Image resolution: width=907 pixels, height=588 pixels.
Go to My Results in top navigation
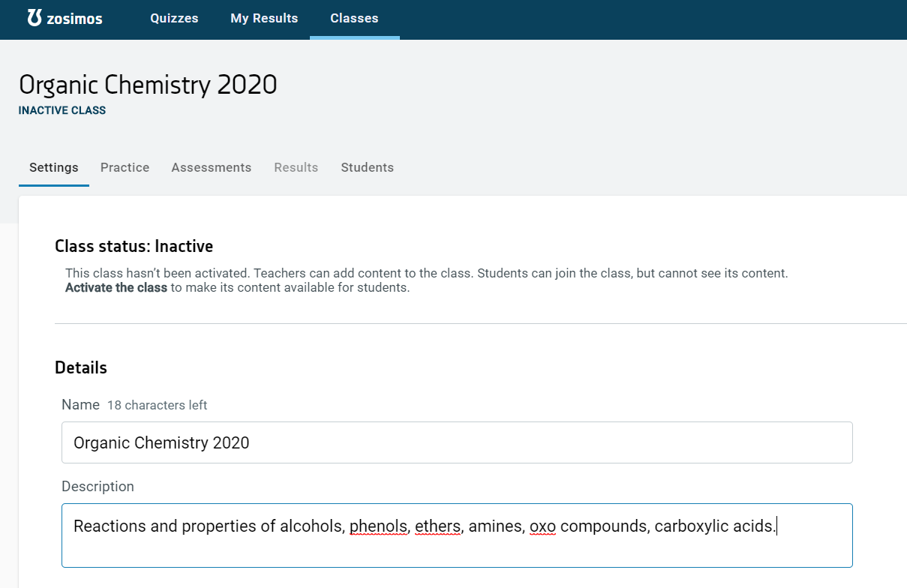[264, 19]
